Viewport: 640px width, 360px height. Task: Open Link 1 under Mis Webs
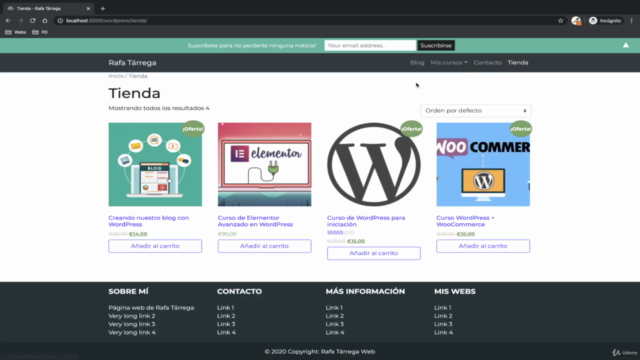[x=442, y=308]
